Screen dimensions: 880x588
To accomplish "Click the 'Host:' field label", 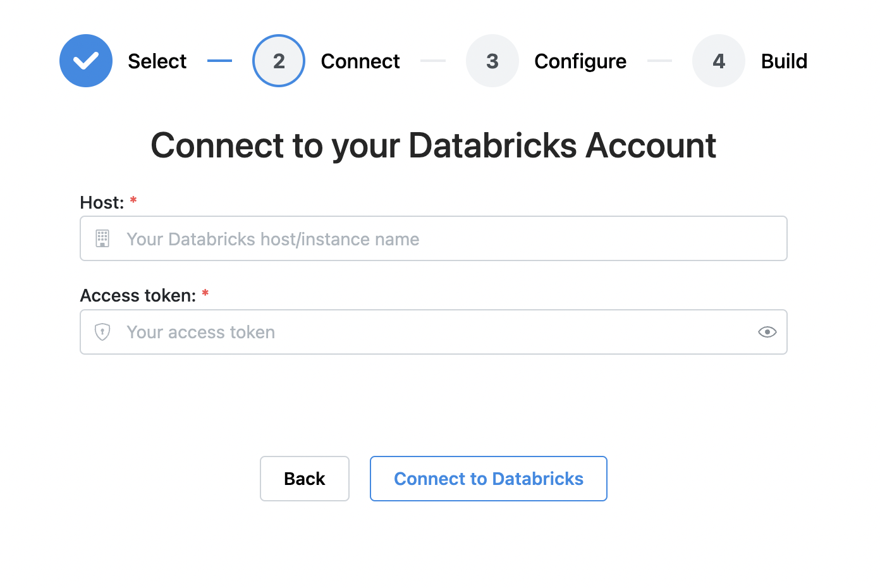I will [x=102, y=202].
